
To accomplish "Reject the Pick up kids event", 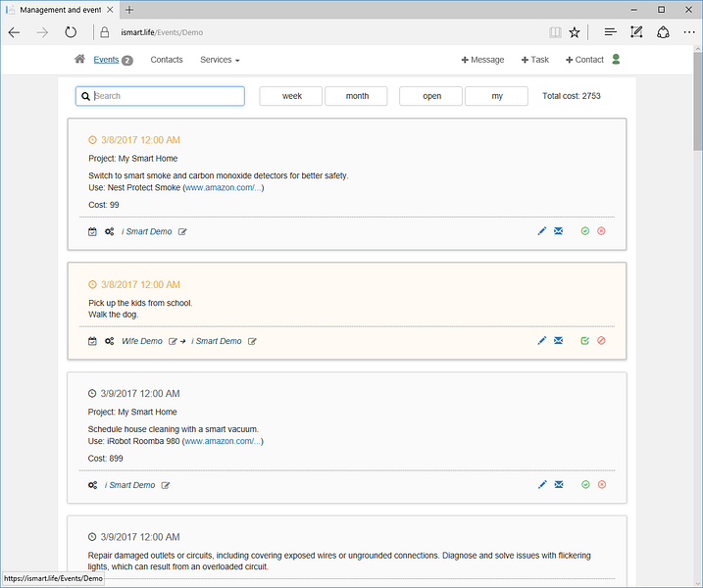I will tap(601, 341).
